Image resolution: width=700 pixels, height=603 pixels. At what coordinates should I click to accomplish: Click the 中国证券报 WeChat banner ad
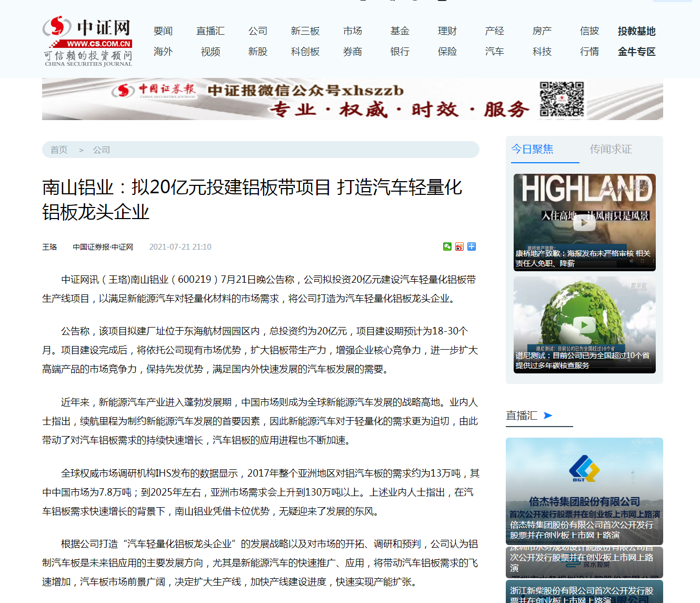coord(316,99)
